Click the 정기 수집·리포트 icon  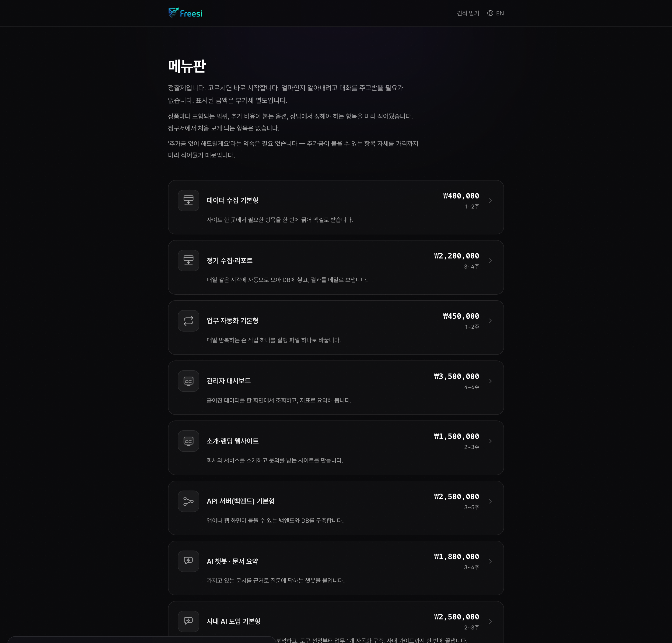click(x=188, y=261)
